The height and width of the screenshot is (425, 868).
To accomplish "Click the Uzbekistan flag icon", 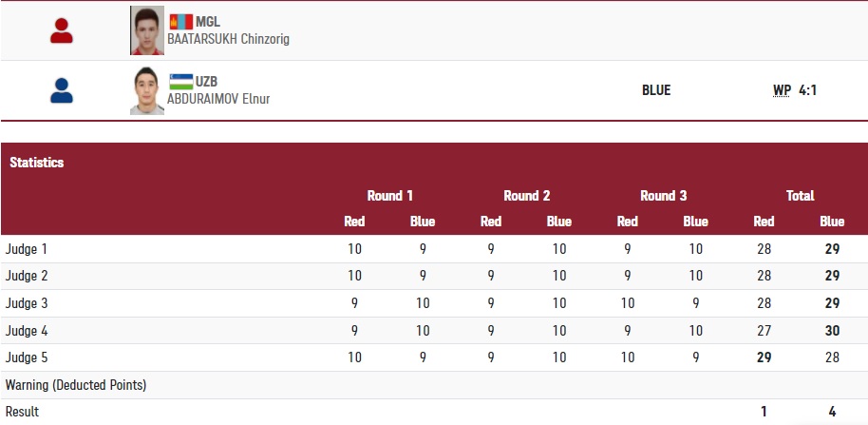I will pyautogui.click(x=180, y=82).
